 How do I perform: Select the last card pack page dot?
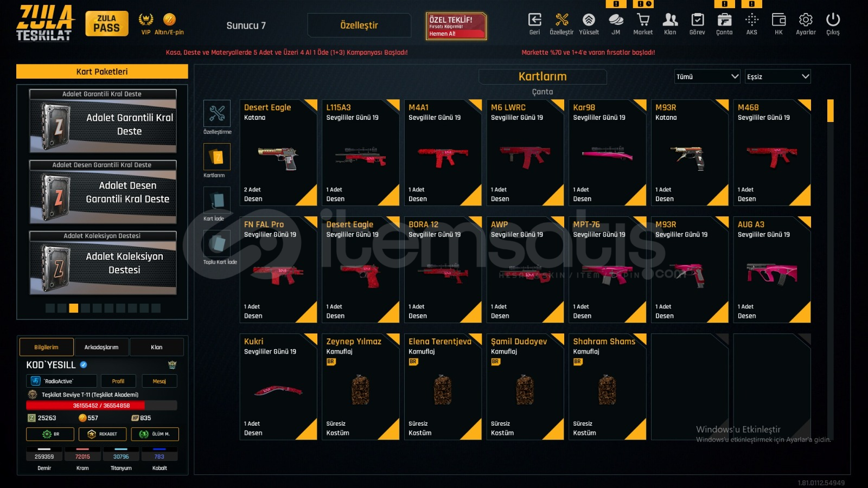(156, 308)
